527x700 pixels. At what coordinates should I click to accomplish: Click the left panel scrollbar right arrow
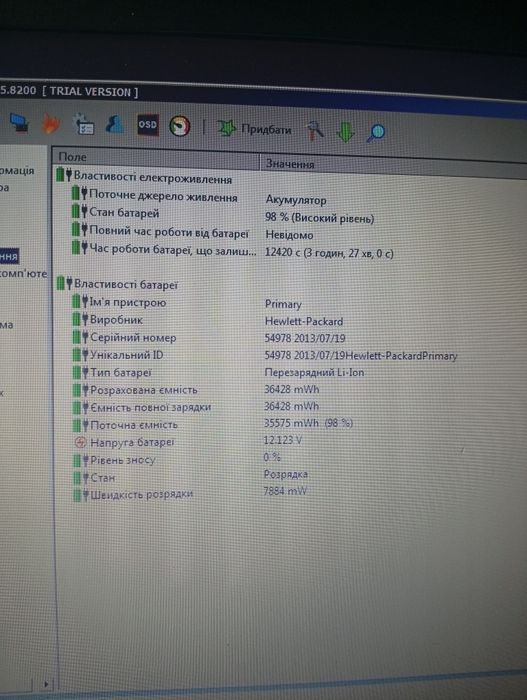pos(46,683)
